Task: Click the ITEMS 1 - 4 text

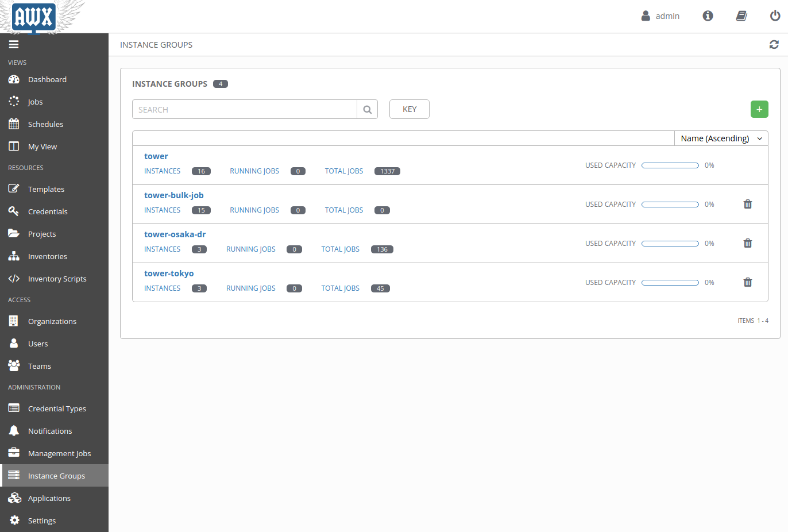Action: click(753, 321)
